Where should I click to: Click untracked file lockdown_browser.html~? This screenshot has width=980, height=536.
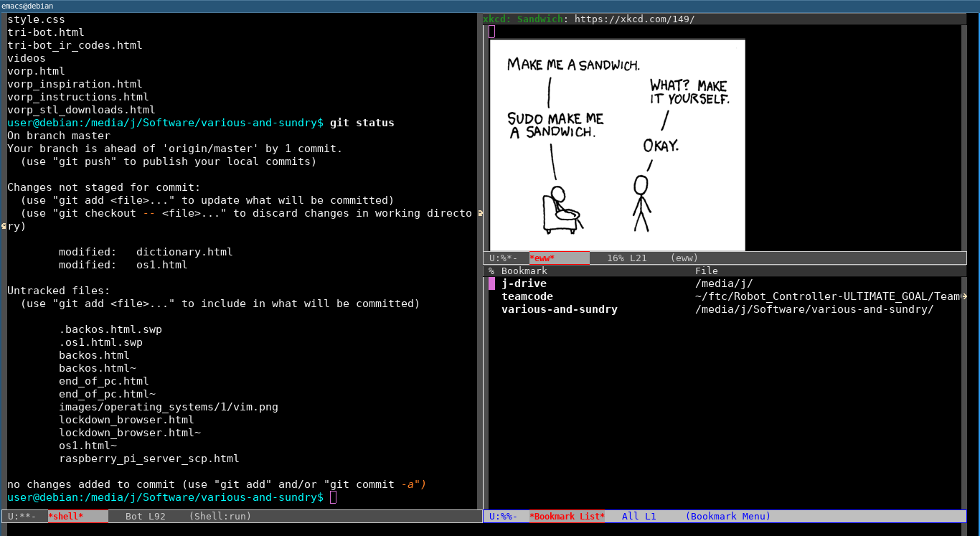(130, 433)
